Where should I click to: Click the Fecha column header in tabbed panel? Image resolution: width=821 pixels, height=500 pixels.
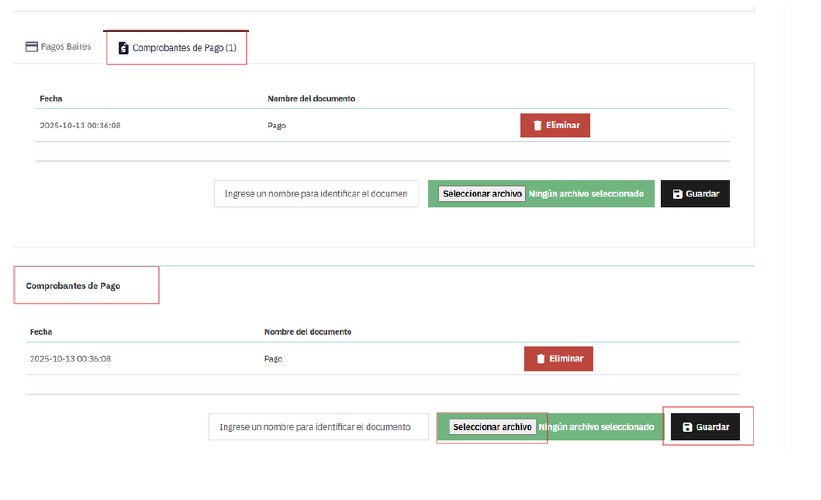click(51, 99)
